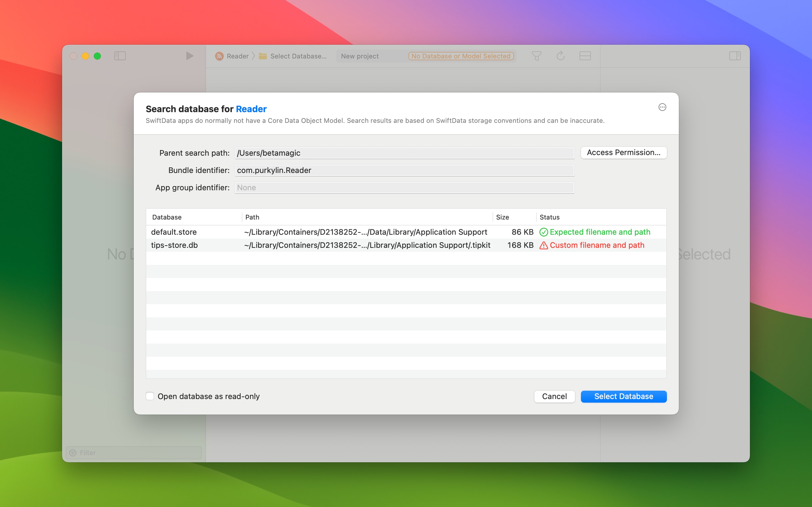The image size is (812, 507).
Task: Click the tips-store.db database row
Action: tap(406, 245)
